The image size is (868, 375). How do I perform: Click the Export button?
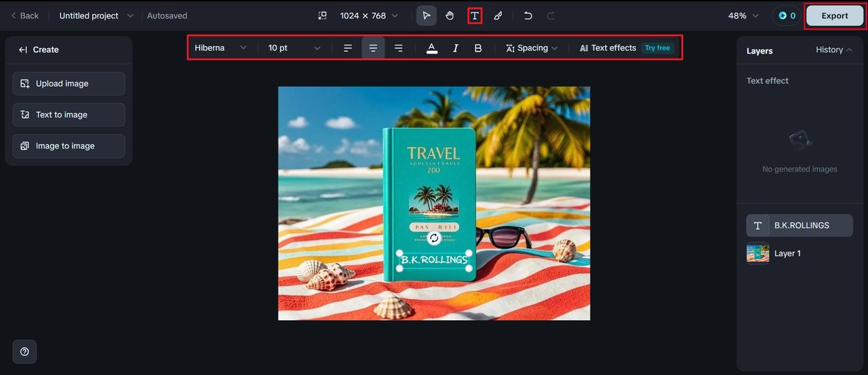coord(835,16)
